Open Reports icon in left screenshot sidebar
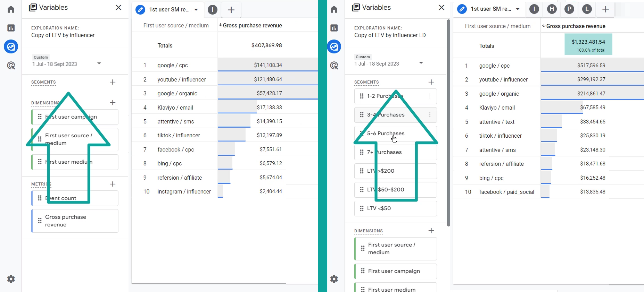This screenshot has height=292, width=644. [11, 28]
